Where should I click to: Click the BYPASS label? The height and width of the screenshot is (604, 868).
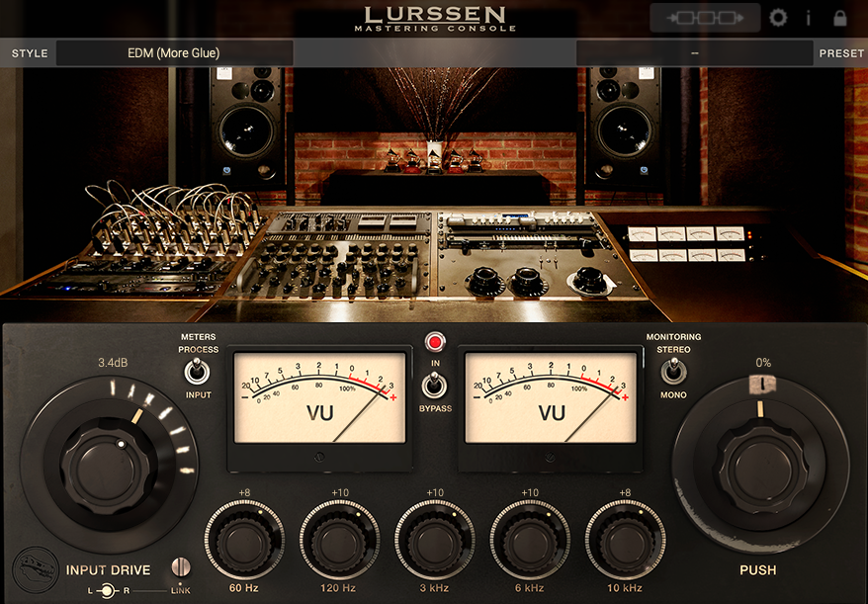pyautogui.click(x=435, y=408)
